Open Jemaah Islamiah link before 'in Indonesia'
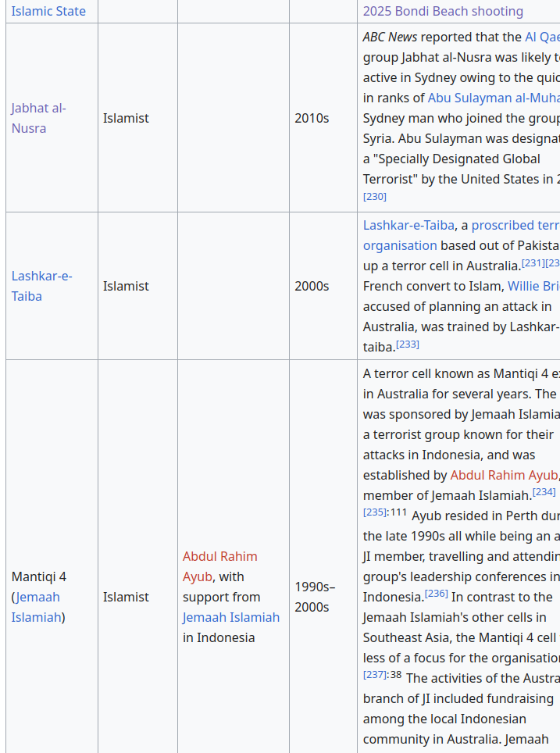The width and height of the screenshot is (560, 753). 230,617
